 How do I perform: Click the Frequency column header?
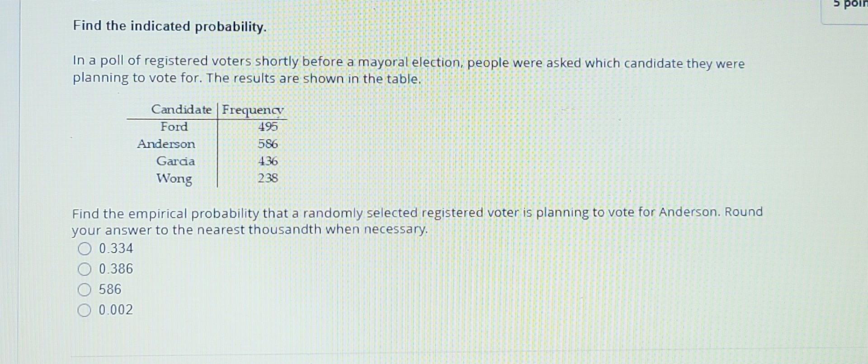click(x=253, y=109)
